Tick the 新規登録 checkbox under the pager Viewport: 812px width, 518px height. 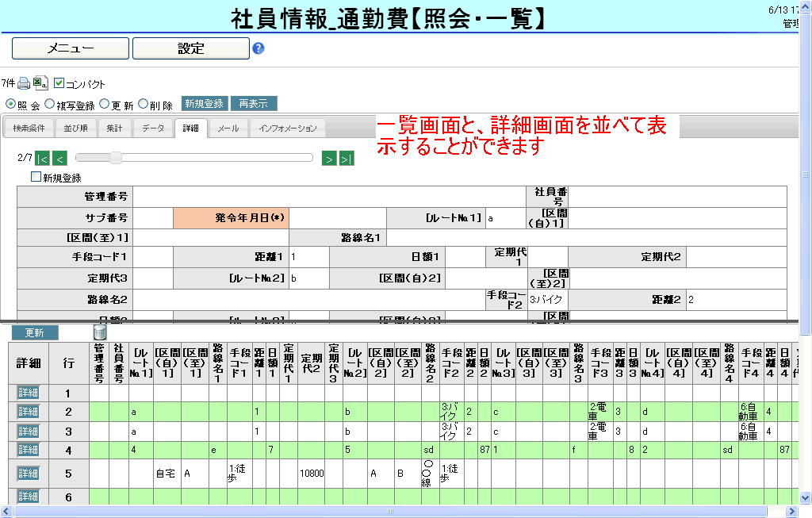coord(36,177)
